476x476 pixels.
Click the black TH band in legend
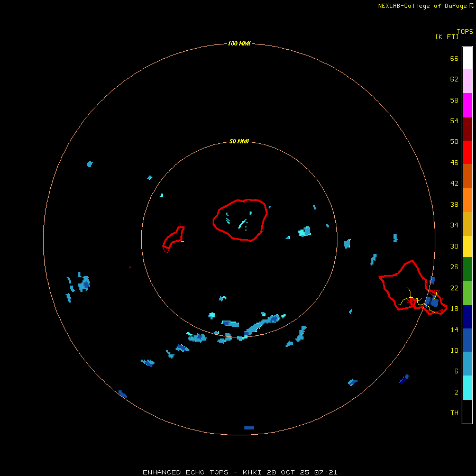(467, 411)
